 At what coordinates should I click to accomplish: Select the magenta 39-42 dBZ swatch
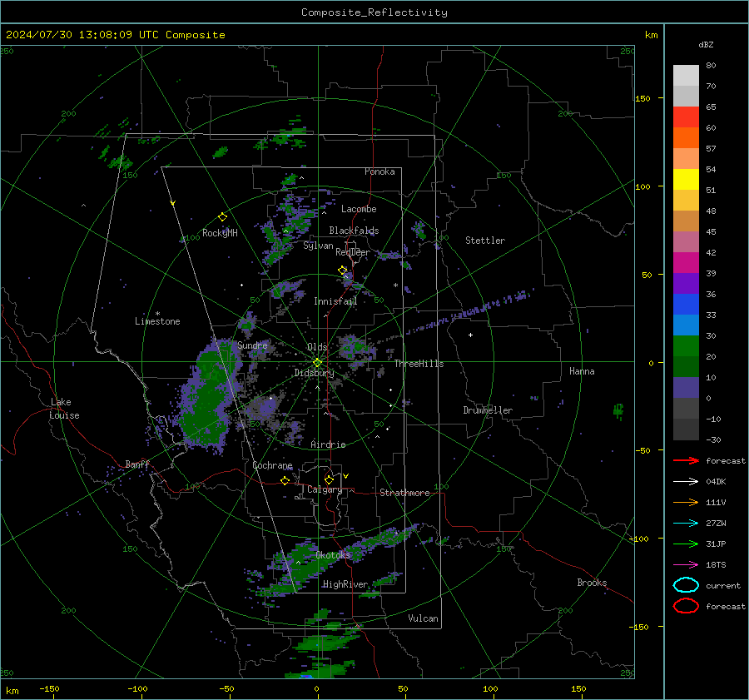pyautogui.click(x=686, y=263)
